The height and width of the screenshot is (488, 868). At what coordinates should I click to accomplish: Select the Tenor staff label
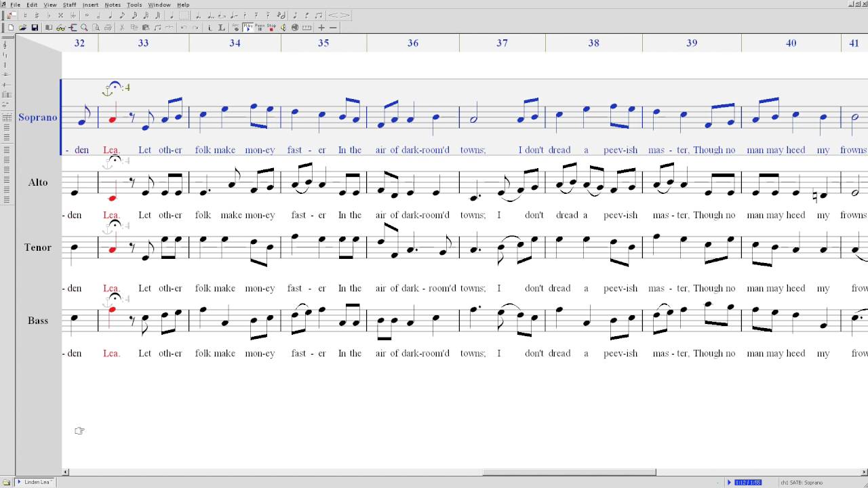(x=38, y=247)
